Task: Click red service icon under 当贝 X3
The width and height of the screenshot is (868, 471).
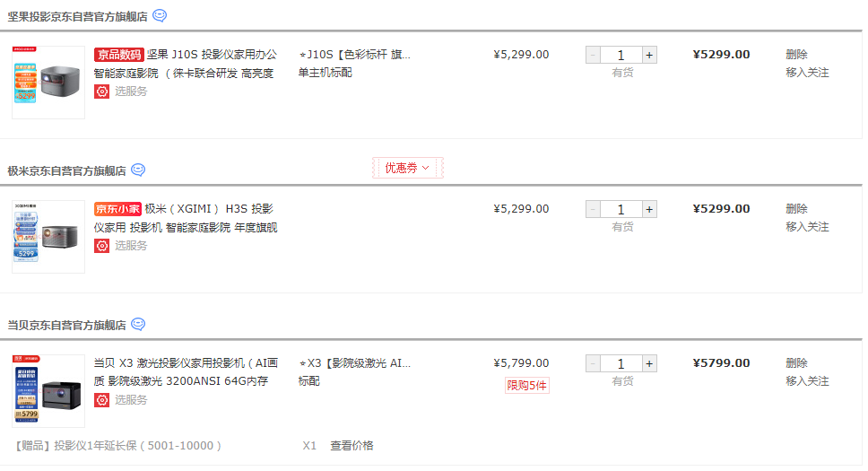Action: (x=102, y=399)
